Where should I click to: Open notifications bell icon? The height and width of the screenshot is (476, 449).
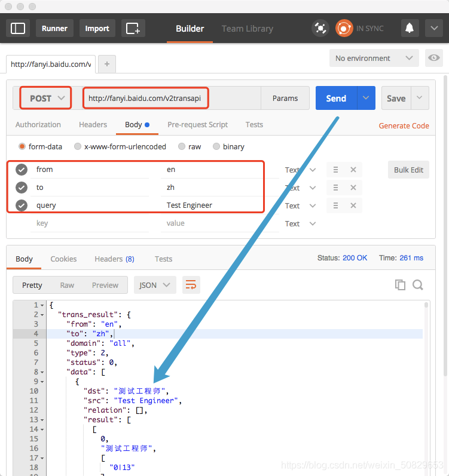410,28
